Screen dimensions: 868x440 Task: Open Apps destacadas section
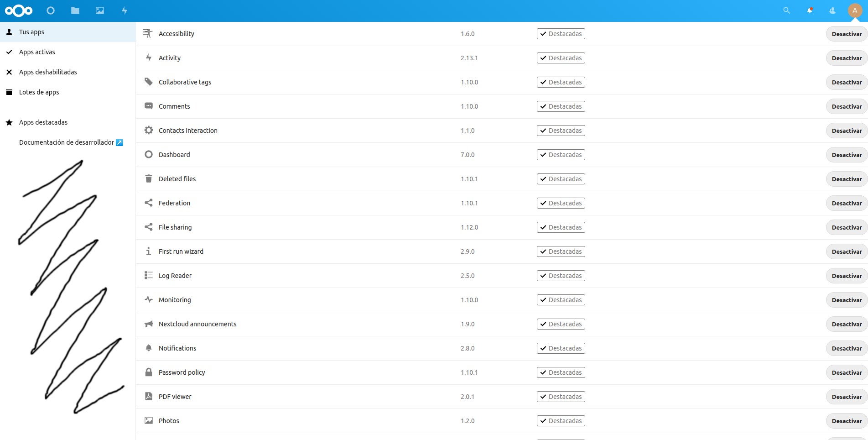(x=68, y=122)
